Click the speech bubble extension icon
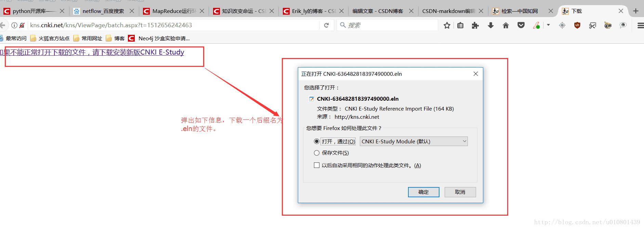Screen dimensions: 644x229 (623, 25)
